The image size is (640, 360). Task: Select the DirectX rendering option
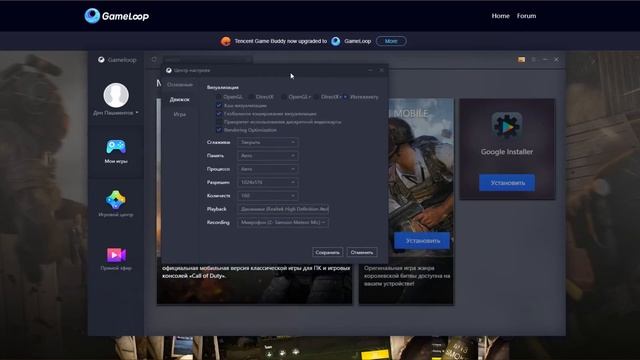tap(251, 97)
